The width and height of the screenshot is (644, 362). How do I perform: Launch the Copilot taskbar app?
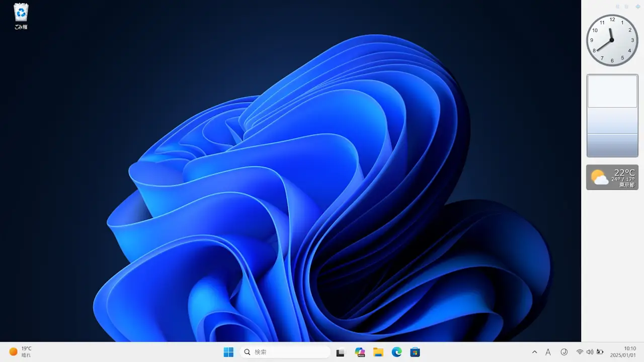[x=360, y=352]
